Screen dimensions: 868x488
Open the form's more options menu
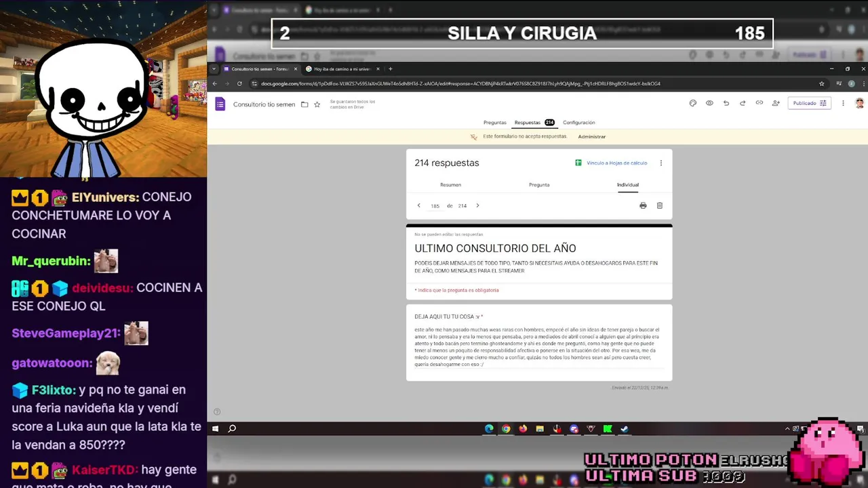843,103
